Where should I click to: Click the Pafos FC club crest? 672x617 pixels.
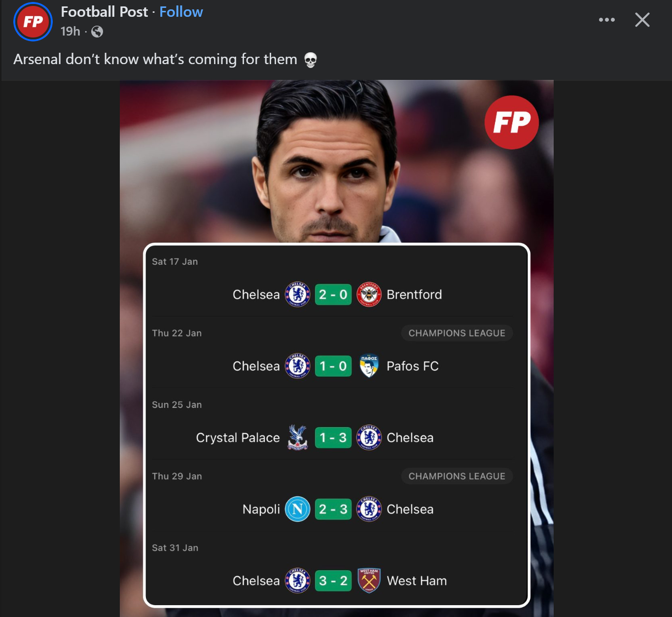pos(369,366)
